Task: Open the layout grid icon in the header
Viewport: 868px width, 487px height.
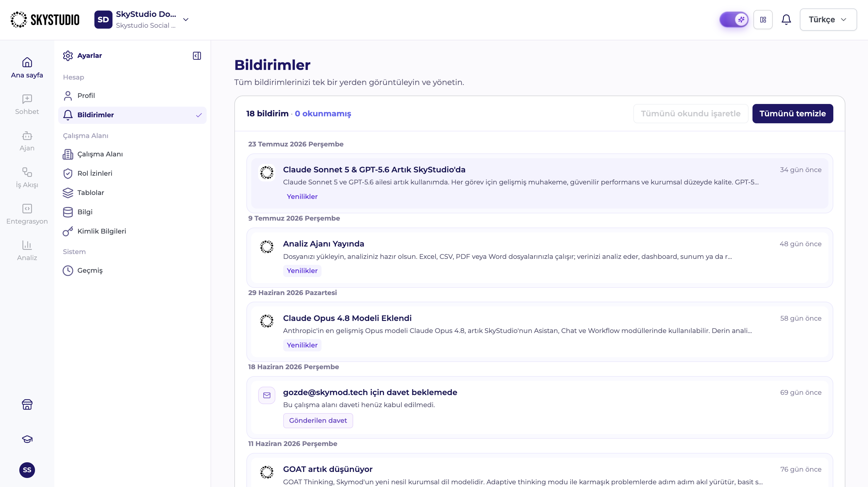Action: point(763,20)
